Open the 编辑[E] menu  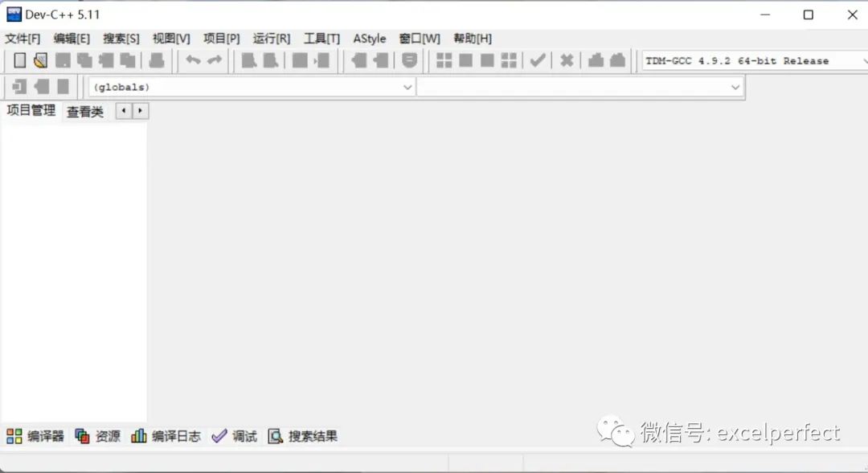coord(72,39)
